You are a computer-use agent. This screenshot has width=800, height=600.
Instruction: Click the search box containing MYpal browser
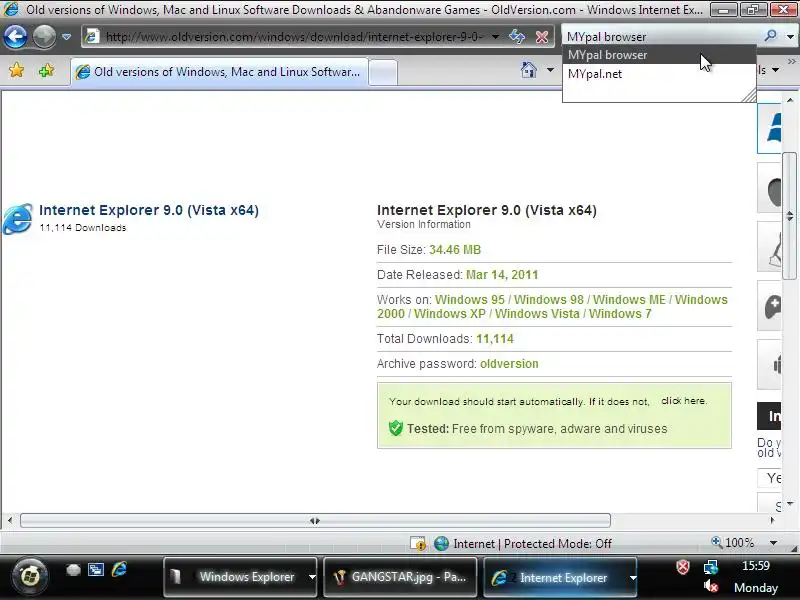click(x=662, y=37)
